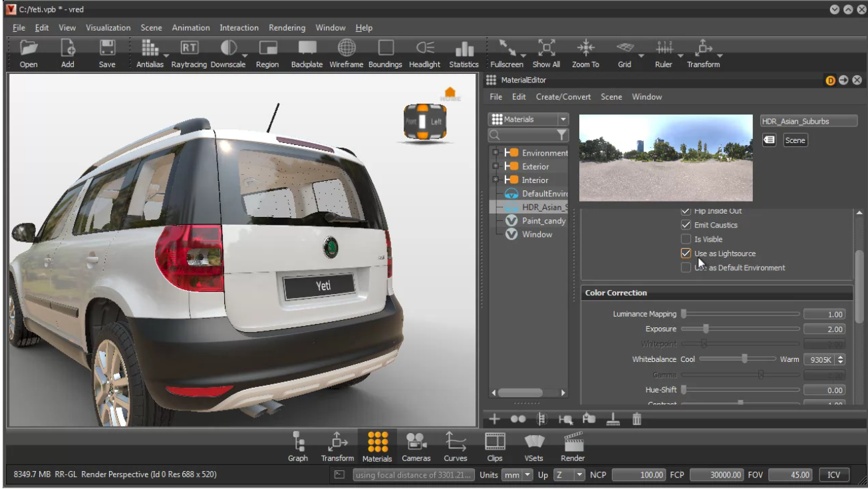
Task: Expand the Exterior material group
Action: [496, 166]
